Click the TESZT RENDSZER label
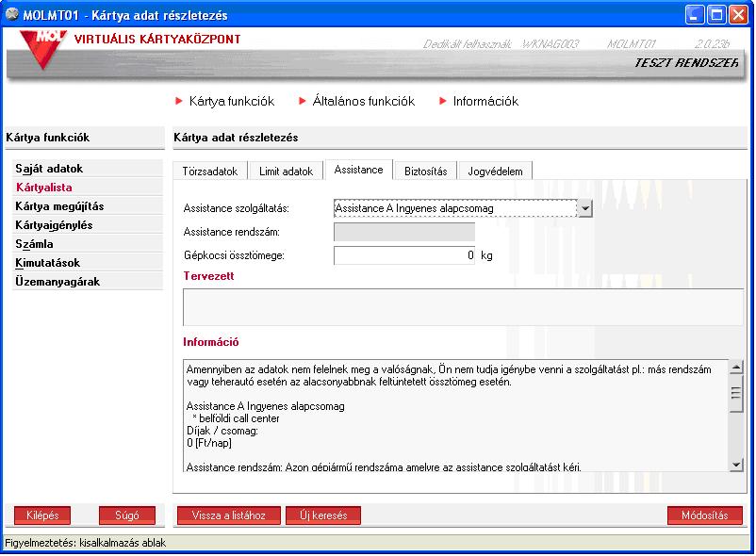The image size is (756, 556). click(685, 63)
